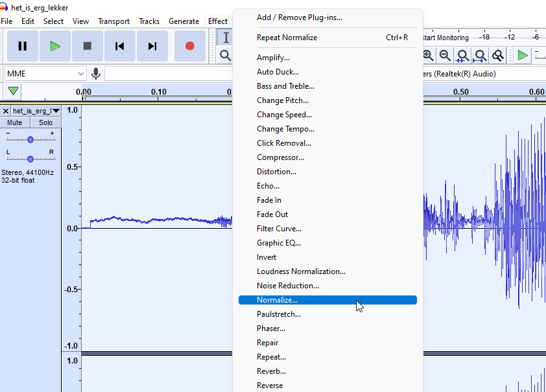Open the Transport menu

pyautogui.click(x=114, y=21)
